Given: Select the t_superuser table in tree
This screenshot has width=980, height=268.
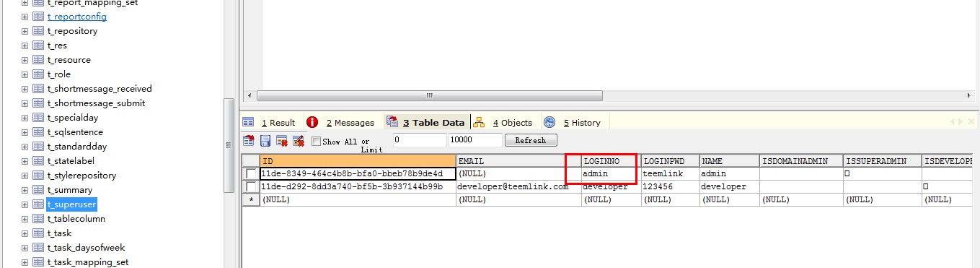Looking at the screenshot, I should [71, 204].
